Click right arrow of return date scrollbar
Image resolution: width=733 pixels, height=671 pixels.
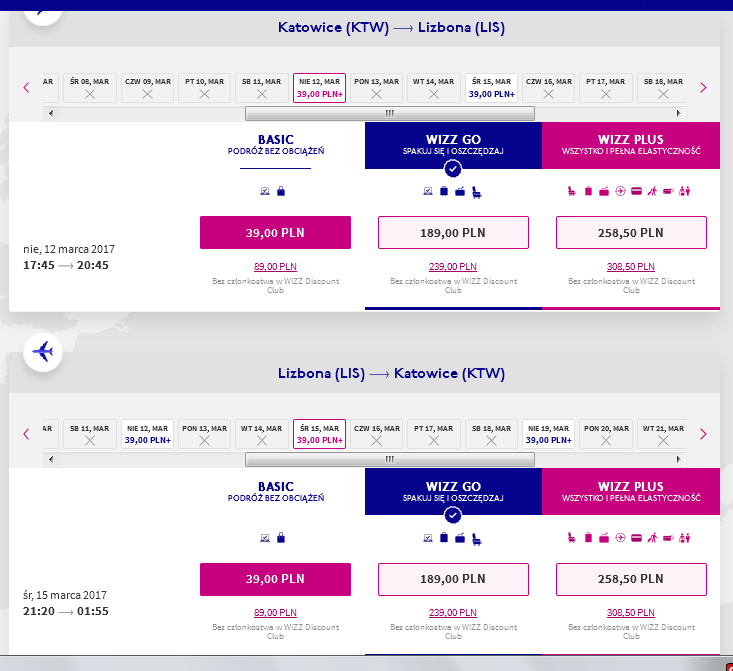pyautogui.click(x=679, y=459)
